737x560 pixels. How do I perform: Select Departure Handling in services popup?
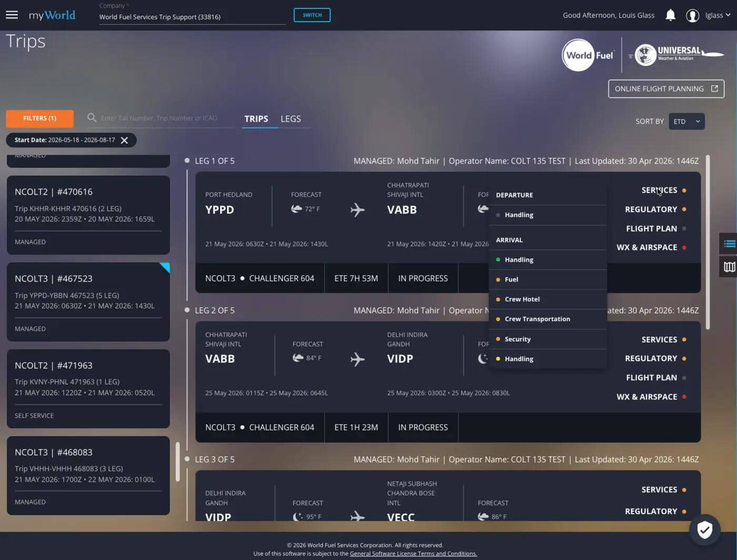[x=547, y=215]
